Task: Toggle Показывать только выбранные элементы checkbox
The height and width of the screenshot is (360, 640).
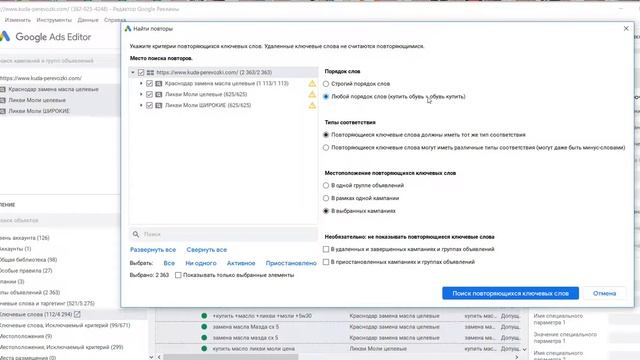Action: click(178, 275)
